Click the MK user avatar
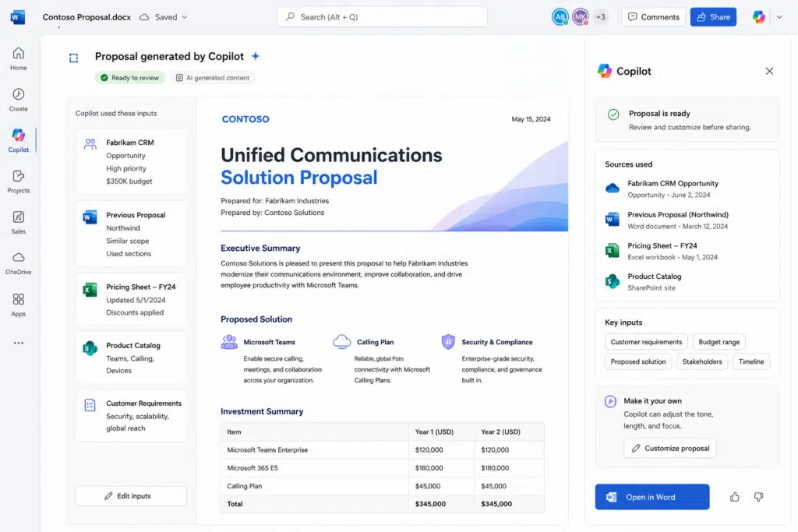Viewport: 798px width, 532px height. (580, 17)
